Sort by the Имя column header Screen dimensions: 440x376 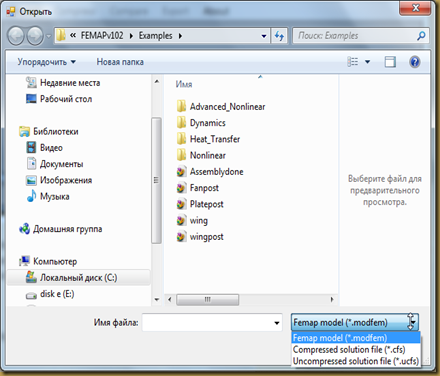(184, 84)
